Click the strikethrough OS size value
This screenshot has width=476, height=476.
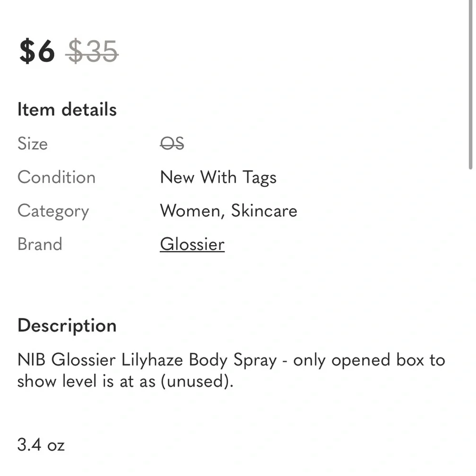click(172, 144)
